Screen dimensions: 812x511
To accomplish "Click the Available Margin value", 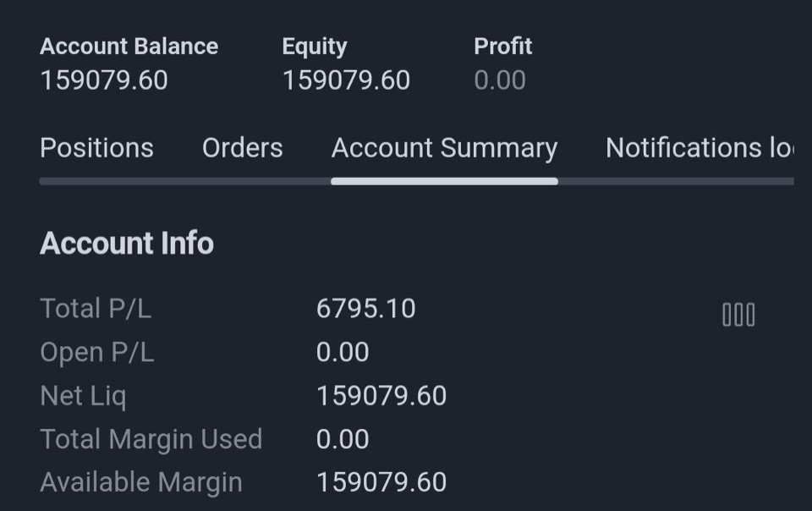I will point(381,482).
